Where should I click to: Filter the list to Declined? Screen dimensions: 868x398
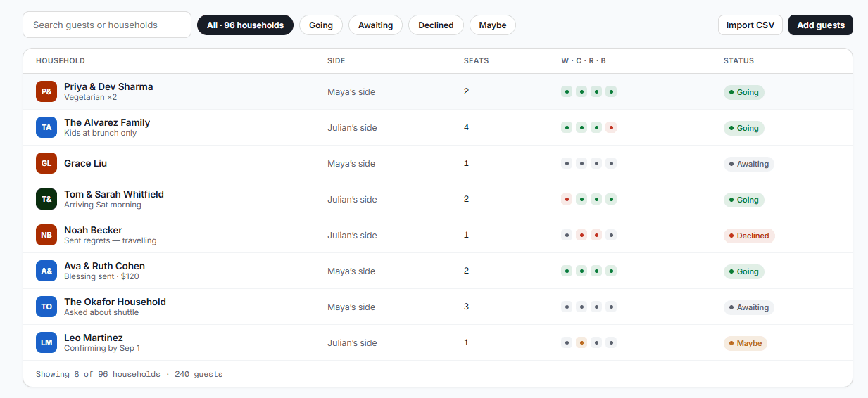pos(436,25)
